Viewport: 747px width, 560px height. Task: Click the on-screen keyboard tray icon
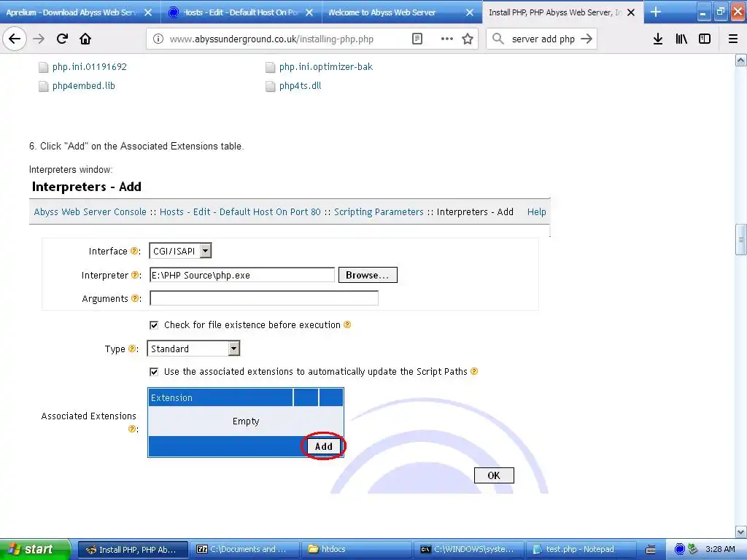(651, 550)
